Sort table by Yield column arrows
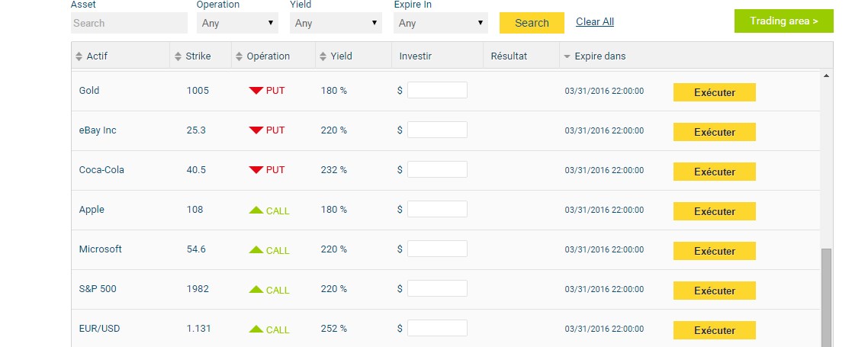Screen dimensions: 868x347 (x=323, y=56)
